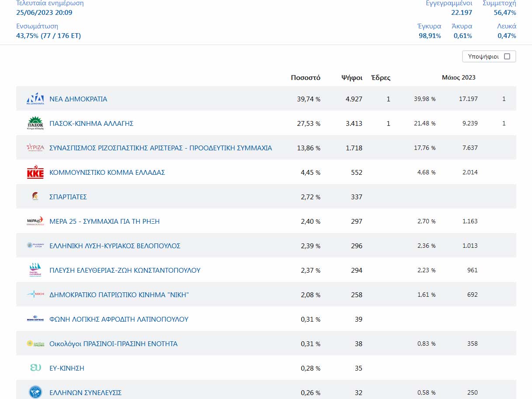Click the ΕΥ-ΚΙΝΗΣΗ logo
The height and width of the screenshot is (399, 532).
point(35,368)
